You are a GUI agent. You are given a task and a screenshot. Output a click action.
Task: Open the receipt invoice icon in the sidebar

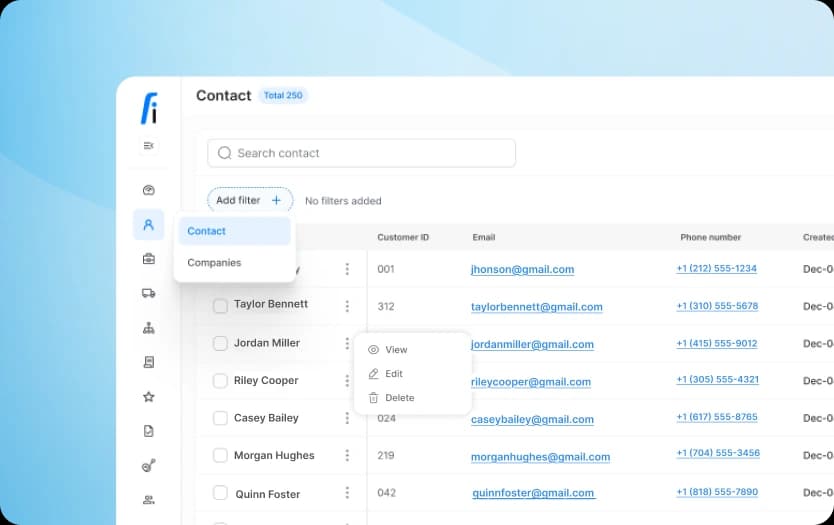pos(148,362)
